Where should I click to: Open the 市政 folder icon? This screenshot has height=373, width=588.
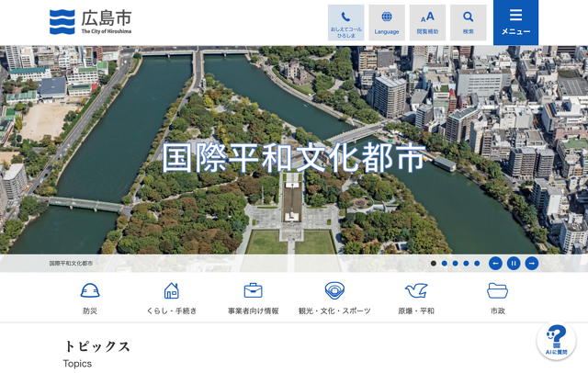[x=497, y=298]
